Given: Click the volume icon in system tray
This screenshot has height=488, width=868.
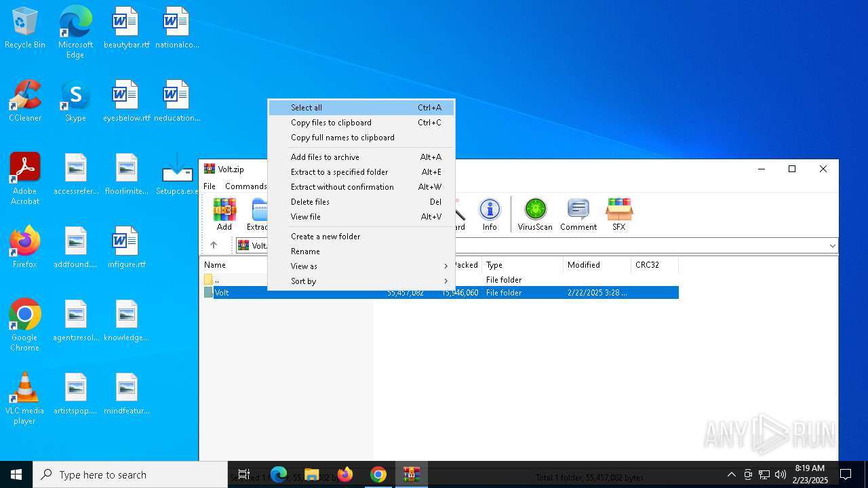Looking at the screenshot, I should pos(780,474).
